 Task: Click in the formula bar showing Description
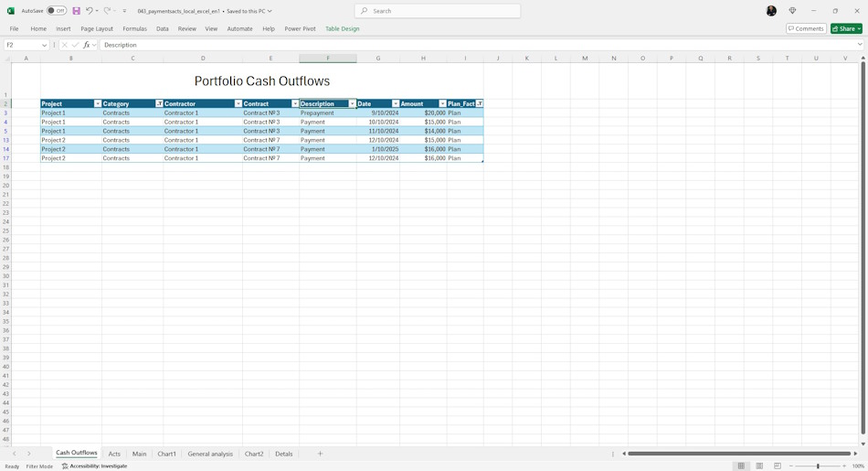(x=476, y=45)
